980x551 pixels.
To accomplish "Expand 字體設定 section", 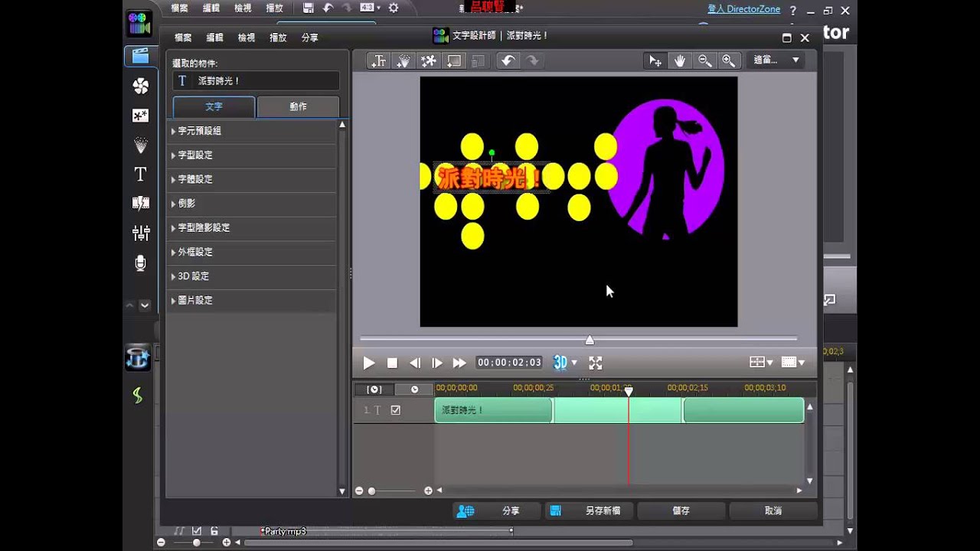I will pyautogui.click(x=251, y=179).
